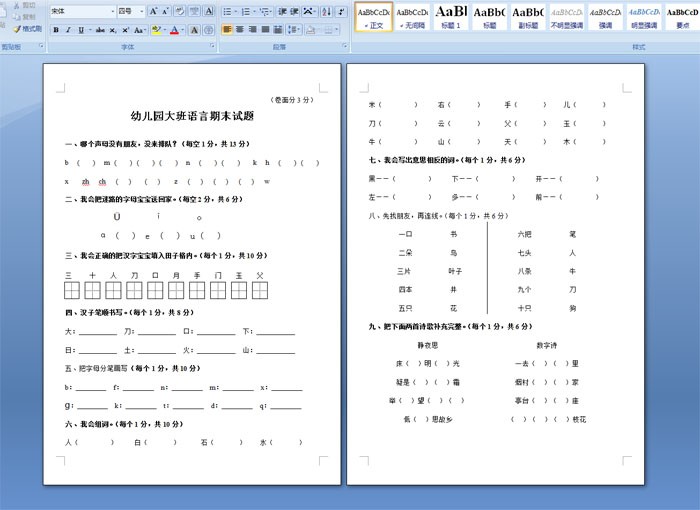This screenshot has height=510, width=700.
Task: Click the blank line after 大： on page one
Action: tap(98, 332)
